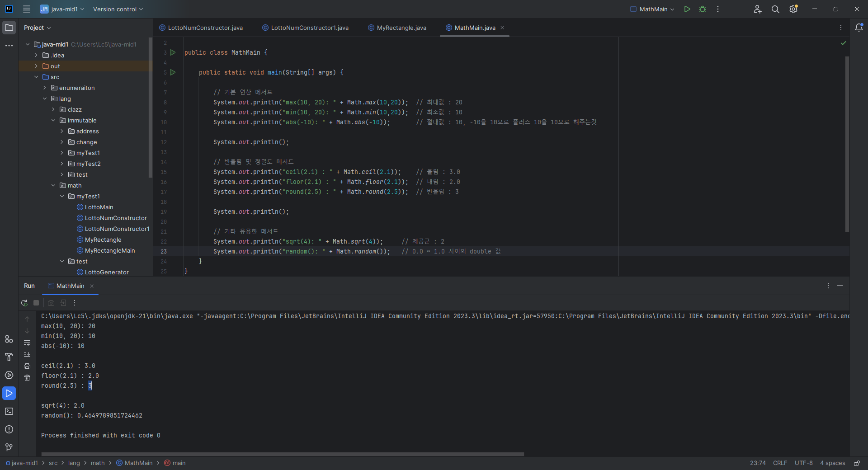Image resolution: width=868 pixels, height=470 pixels.
Task: Open Terminal tool window icon
Action: click(x=9, y=411)
